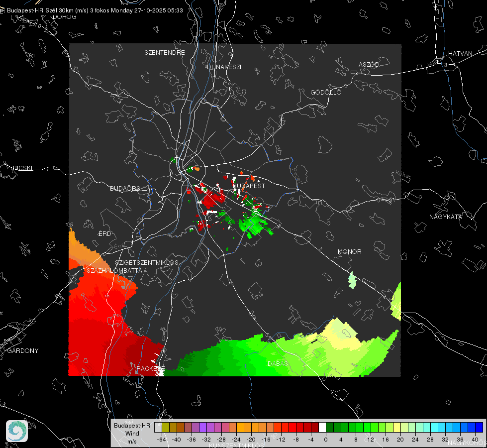Click the GÁRDONY town label
The image size is (487, 448).
pyautogui.click(x=23, y=351)
